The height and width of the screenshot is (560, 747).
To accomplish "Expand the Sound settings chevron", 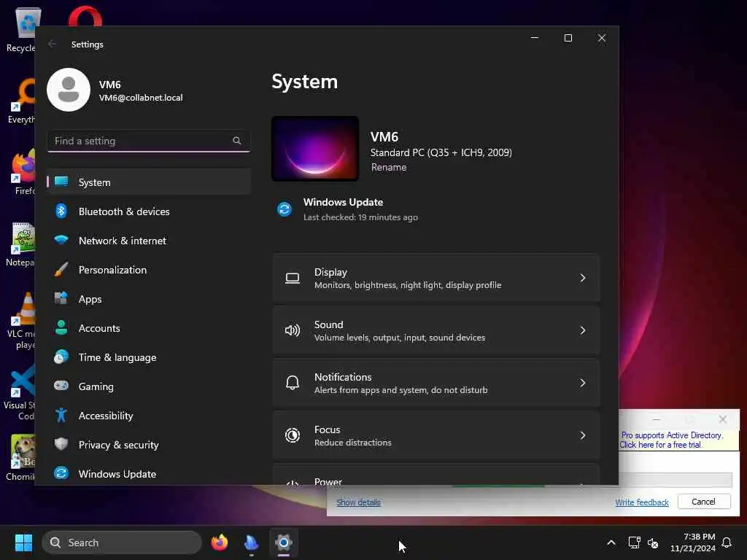I will 582,330.
